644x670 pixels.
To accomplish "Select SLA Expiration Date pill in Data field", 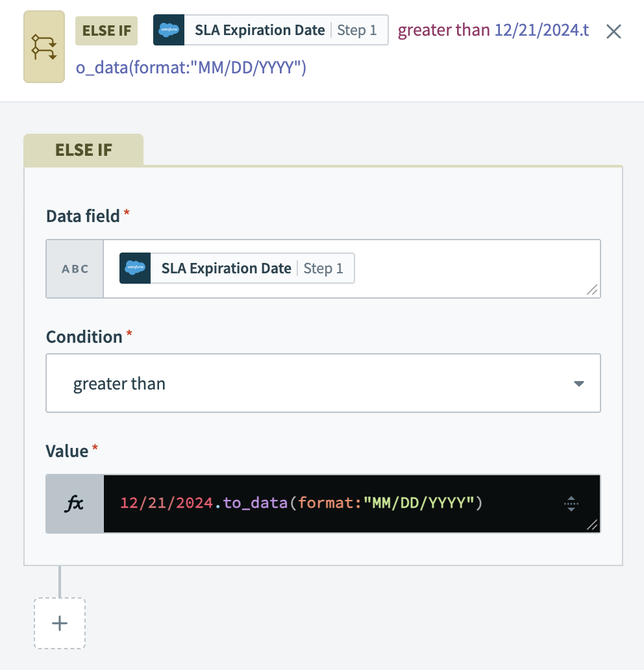I will (x=226, y=268).
